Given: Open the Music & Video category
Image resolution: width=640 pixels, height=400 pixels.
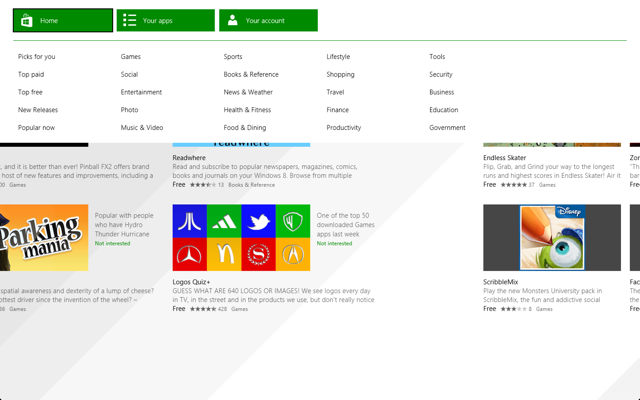Looking at the screenshot, I should click(x=142, y=128).
